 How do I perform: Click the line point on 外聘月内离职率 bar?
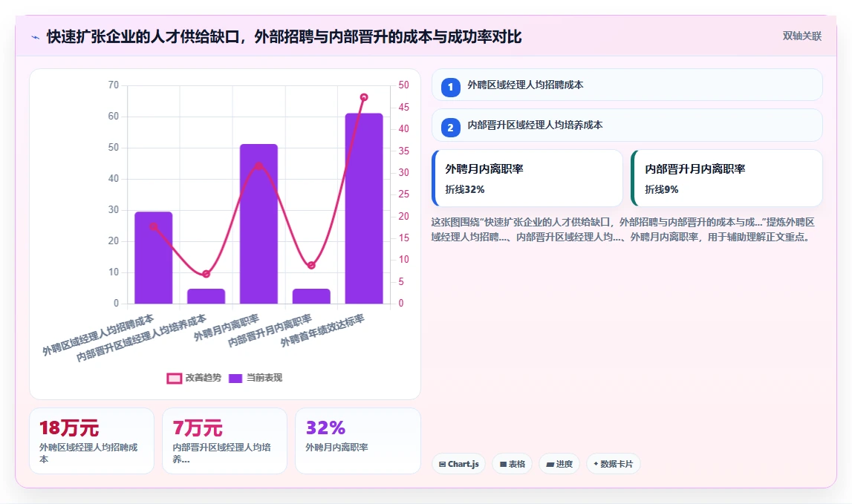[258, 166]
